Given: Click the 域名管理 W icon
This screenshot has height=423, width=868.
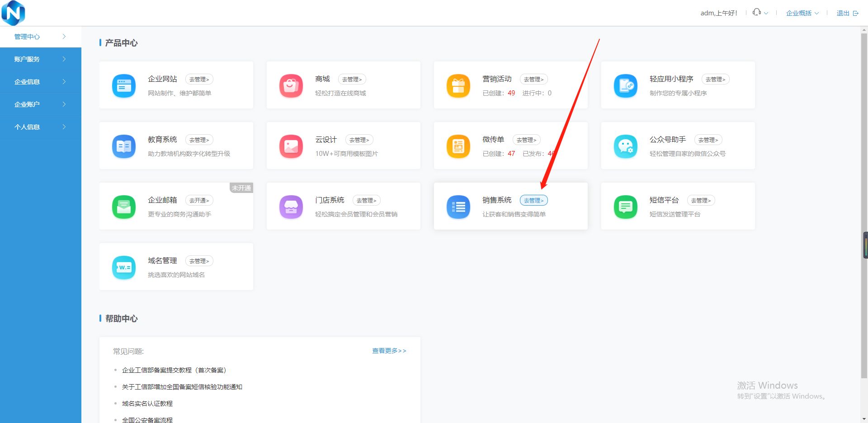Looking at the screenshot, I should tap(123, 267).
